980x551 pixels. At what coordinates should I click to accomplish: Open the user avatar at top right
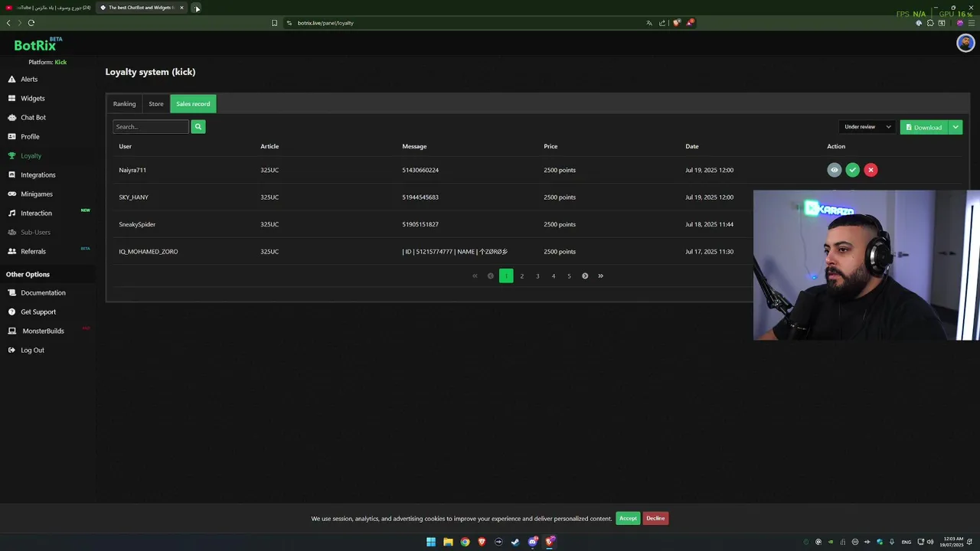pyautogui.click(x=965, y=43)
